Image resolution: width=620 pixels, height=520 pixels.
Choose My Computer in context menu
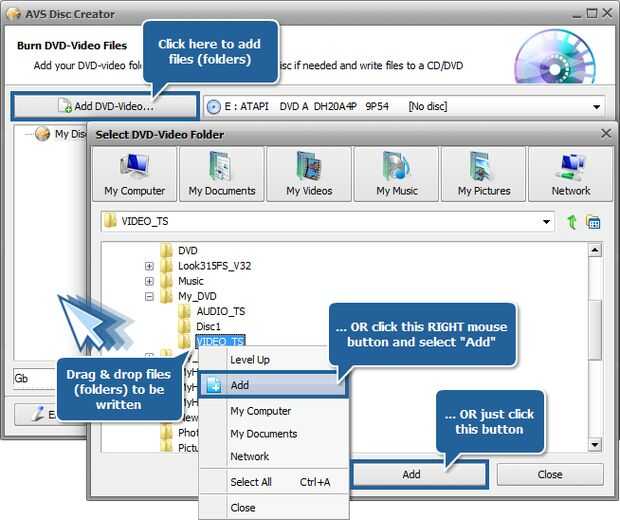point(274,411)
